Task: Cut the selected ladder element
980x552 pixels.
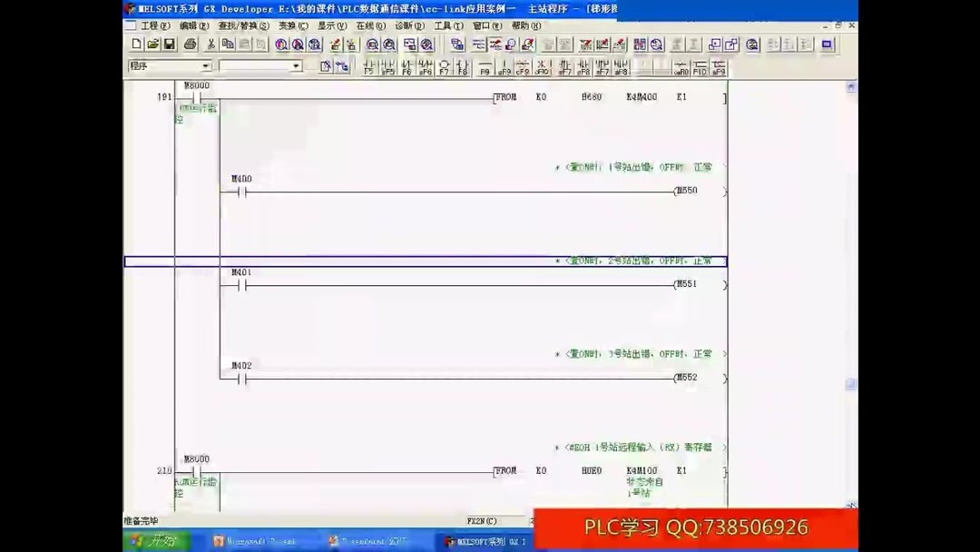Action: [211, 44]
